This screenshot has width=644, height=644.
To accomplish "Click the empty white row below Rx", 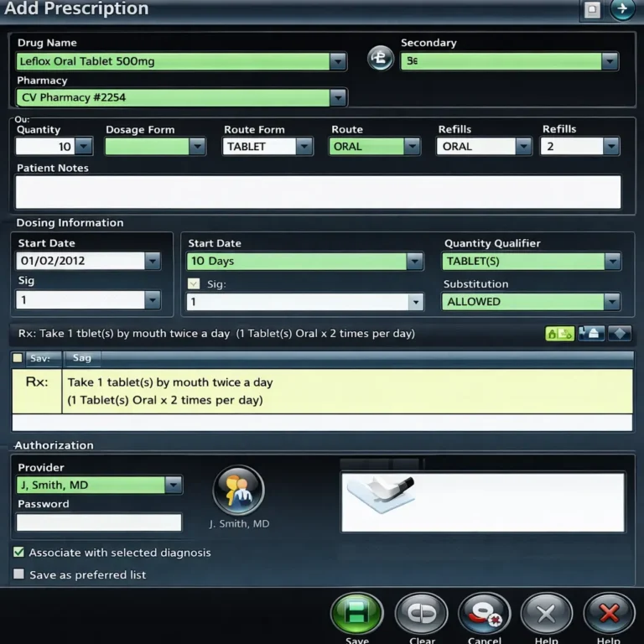I will 322,423.
